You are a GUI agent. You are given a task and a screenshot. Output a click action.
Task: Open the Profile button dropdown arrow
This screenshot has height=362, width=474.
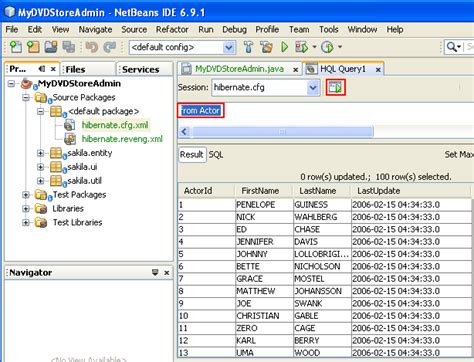pyautogui.click(x=340, y=47)
